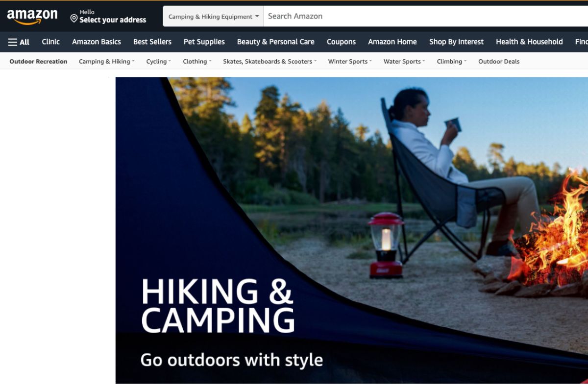Open the Outdoor Deals link

click(x=499, y=61)
